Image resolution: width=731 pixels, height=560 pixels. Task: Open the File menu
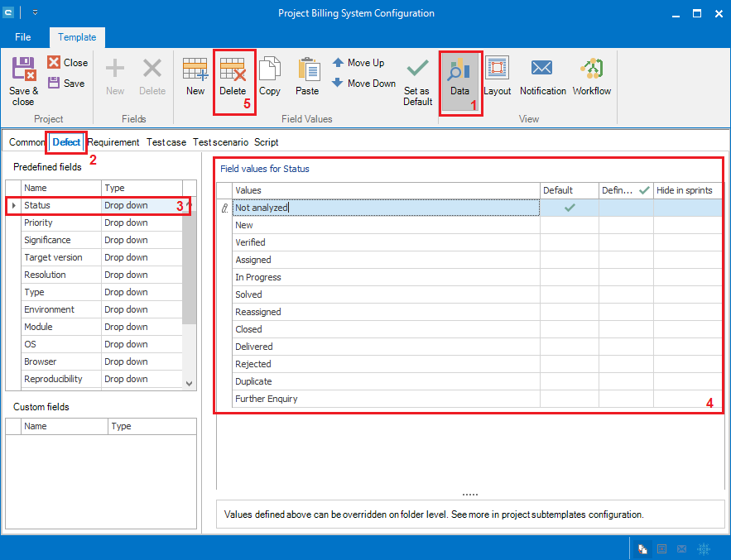(x=23, y=37)
